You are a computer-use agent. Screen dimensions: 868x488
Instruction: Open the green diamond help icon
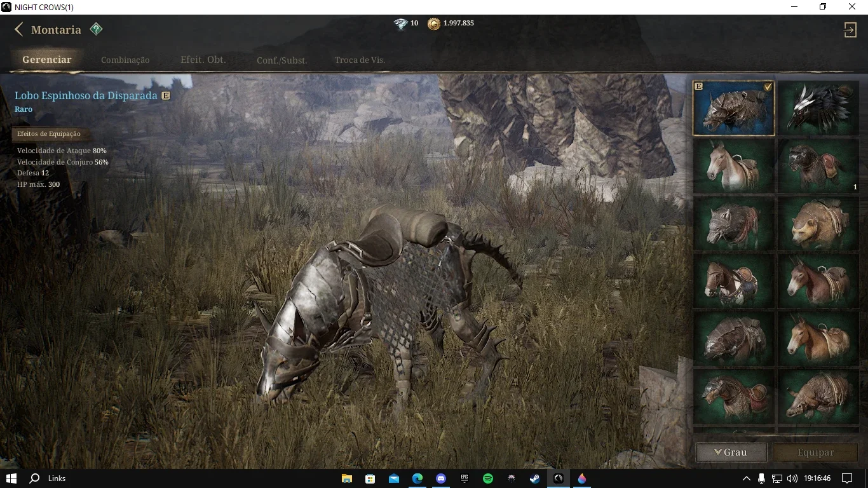click(x=96, y=29)
